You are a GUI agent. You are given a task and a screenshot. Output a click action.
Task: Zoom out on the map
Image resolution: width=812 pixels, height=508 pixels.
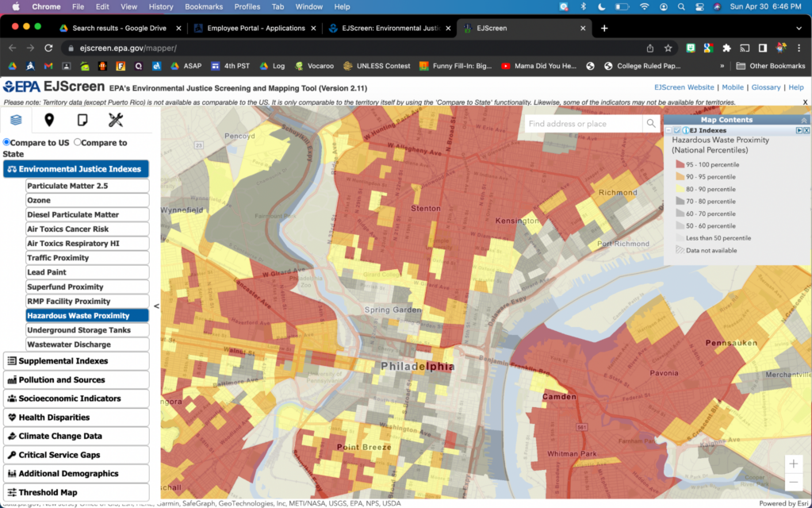coord(793,483)
